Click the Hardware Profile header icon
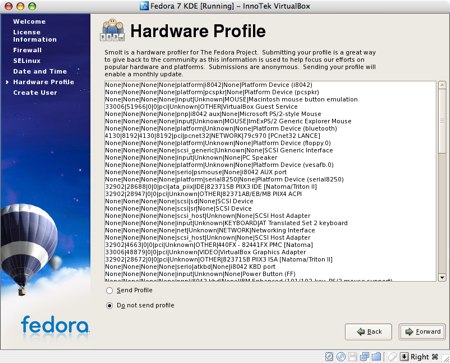 (x=112, y=30)
